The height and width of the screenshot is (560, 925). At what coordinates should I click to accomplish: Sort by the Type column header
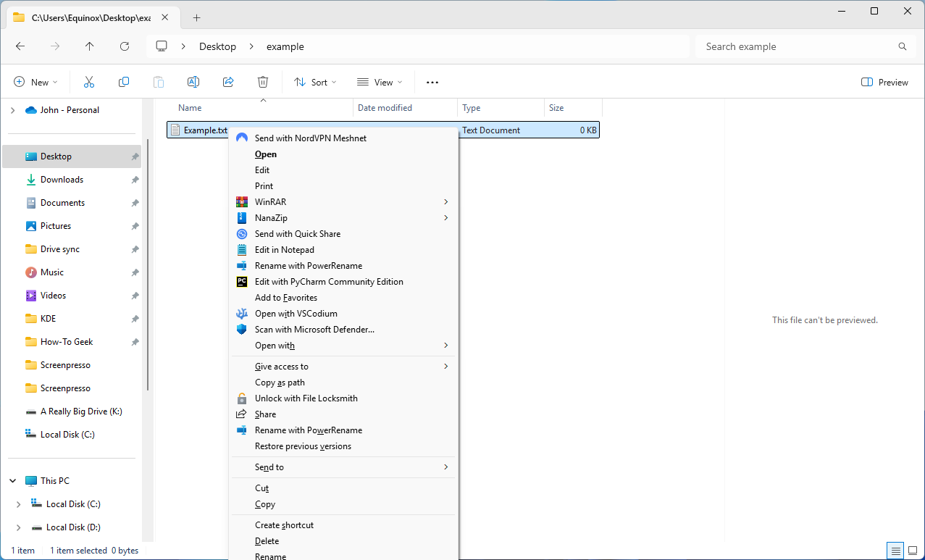[x=501, y=108]
